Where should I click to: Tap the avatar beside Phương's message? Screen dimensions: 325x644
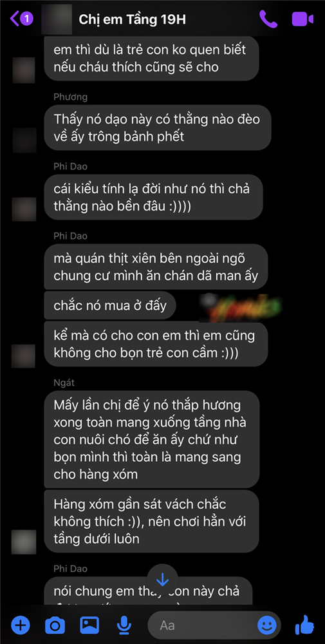(24, 140)
